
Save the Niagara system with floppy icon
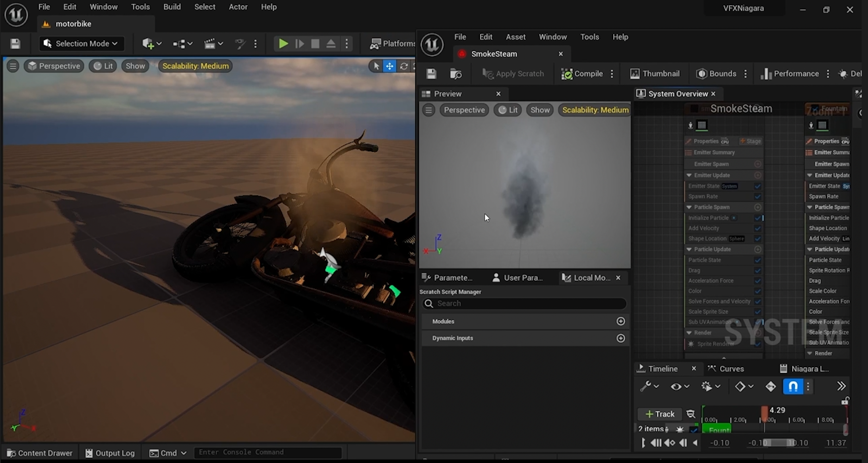click(x=431, y=74)
